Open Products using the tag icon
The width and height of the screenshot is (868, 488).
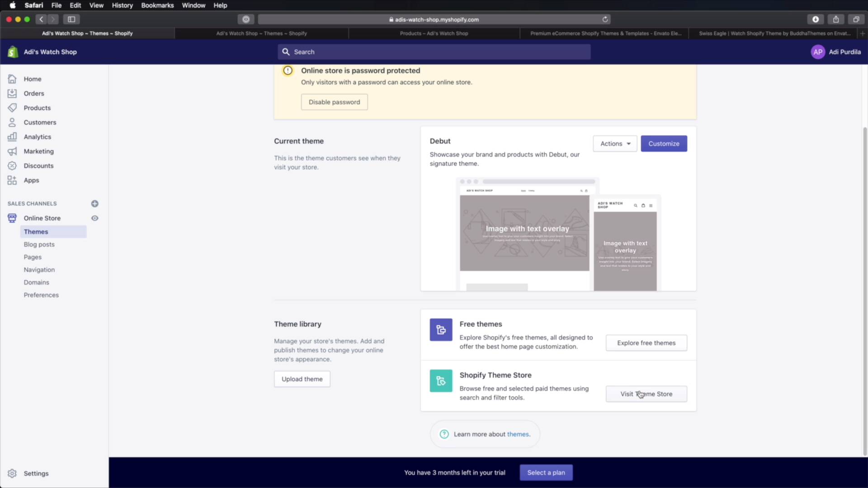pyautogui.click(x=12, y=108)
